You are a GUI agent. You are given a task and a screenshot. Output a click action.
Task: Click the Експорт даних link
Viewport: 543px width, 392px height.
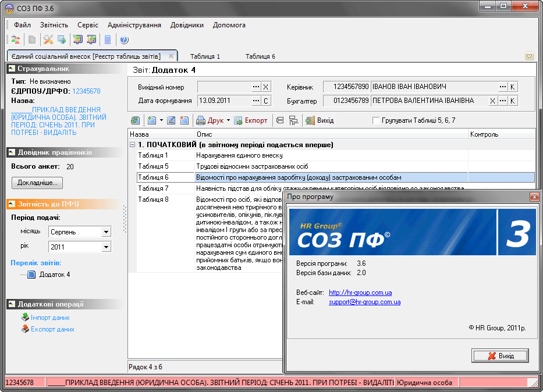(52, 329)
